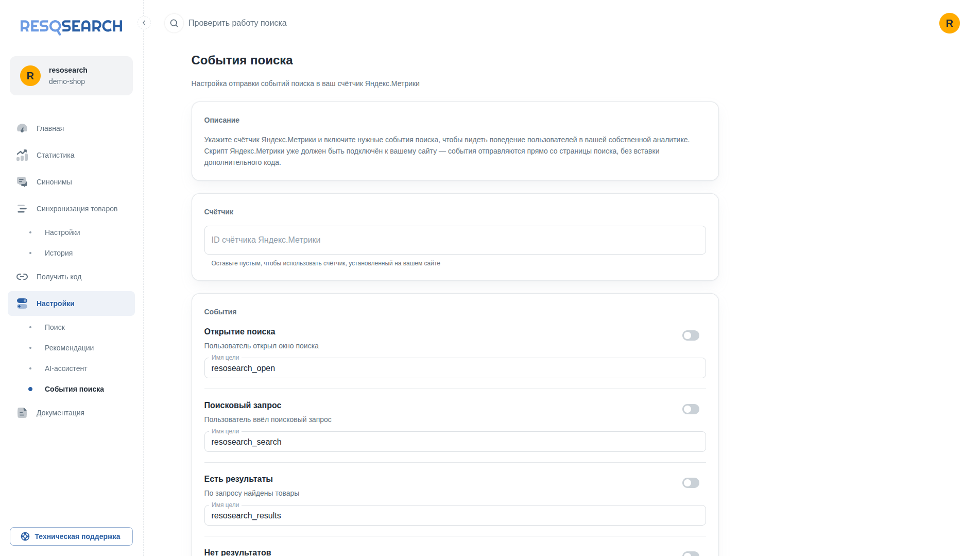Edit the resosearch_open goal name field
This screenshot has width=980, height=556.
[x=455, y=368]
